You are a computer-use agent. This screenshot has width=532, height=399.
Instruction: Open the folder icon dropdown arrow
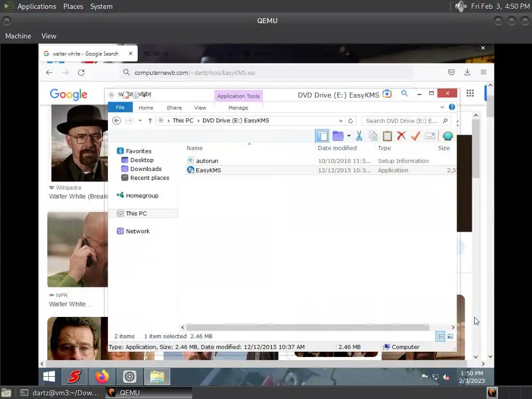point(349,136)
